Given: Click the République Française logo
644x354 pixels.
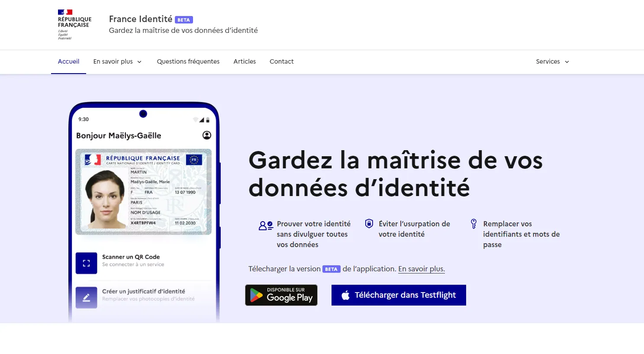Looking at the screenshot, I should point(74,25).
